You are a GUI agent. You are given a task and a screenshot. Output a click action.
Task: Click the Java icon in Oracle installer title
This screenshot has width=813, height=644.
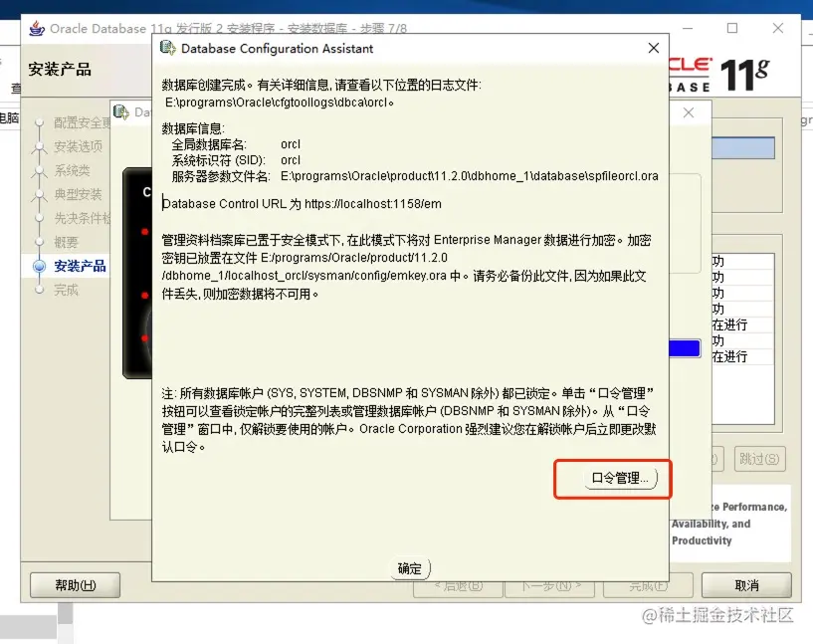[x=36, y=28]
